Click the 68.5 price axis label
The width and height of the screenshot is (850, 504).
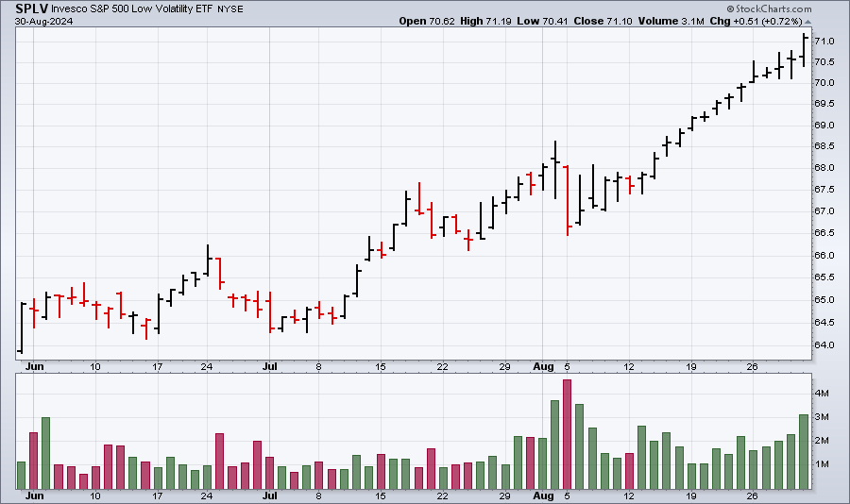tap(824, 146)
